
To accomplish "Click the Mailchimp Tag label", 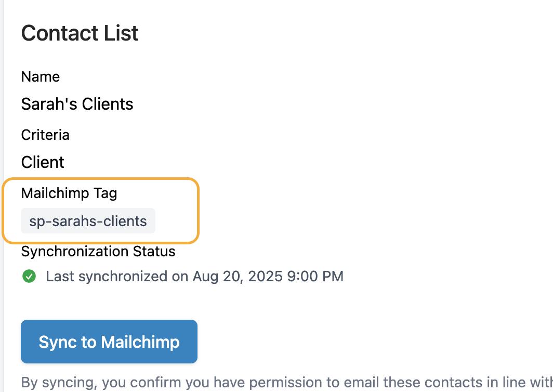I will 69,193.
